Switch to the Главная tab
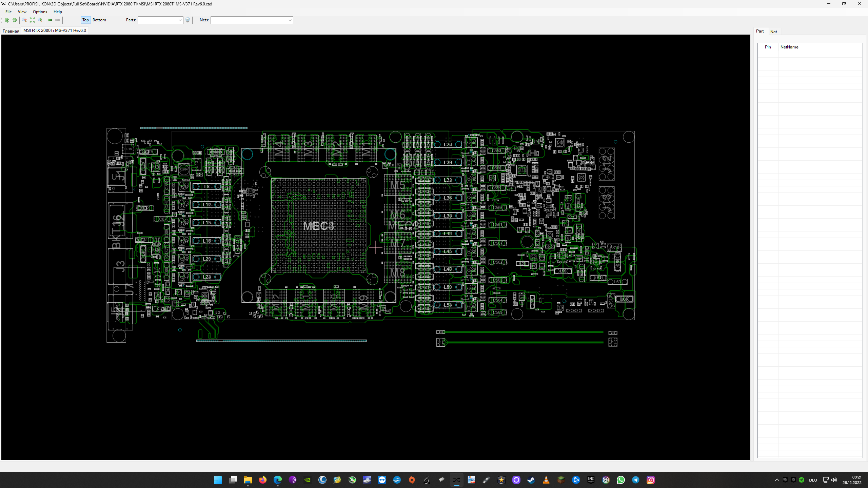The width and height of the screenshot is (868, 488). [x=11, y=31]
